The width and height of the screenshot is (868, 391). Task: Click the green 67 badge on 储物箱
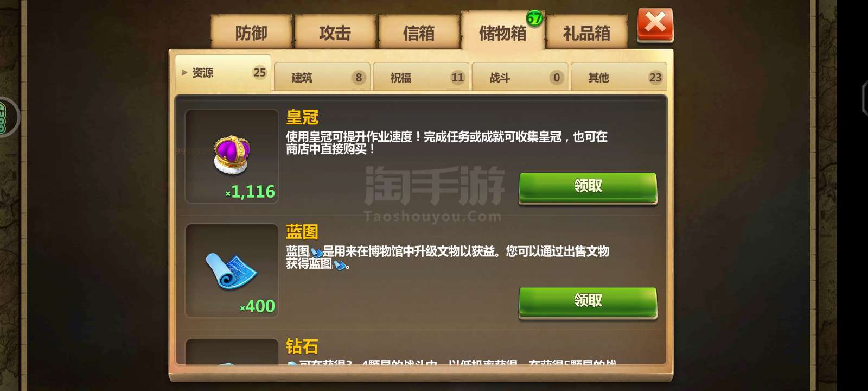click(534, 18)
